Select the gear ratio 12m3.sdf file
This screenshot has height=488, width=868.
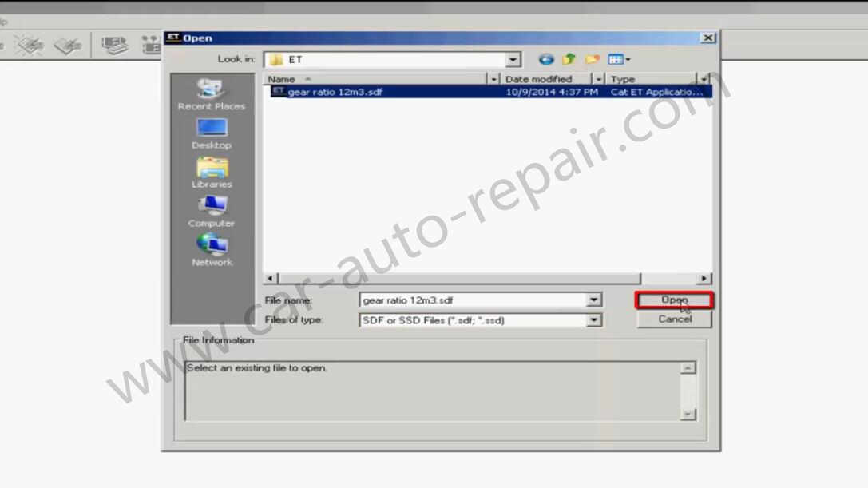(x=335, y=92)
